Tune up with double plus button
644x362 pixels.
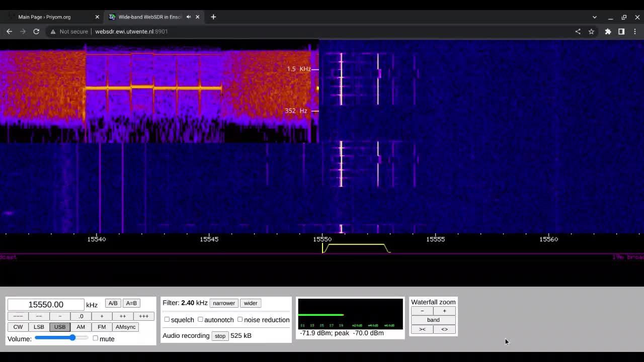tap(122, 316)
